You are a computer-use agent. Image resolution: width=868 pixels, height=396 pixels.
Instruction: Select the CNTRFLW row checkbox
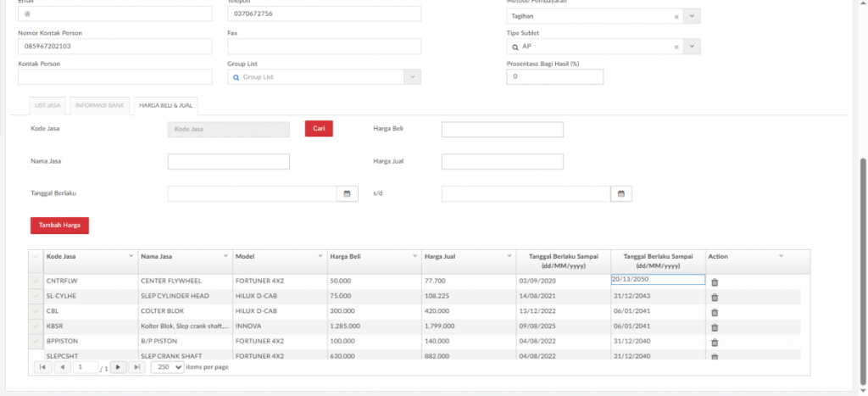[36, 280]
